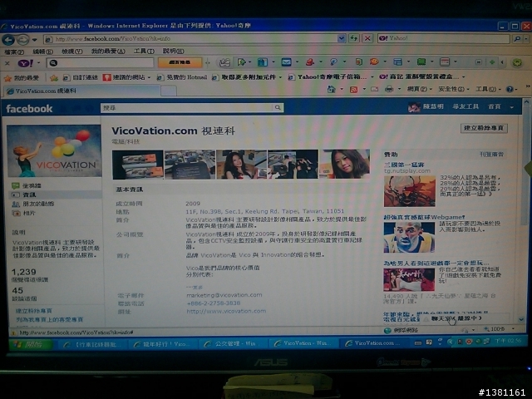The height and width of the screenshot is (399, 532).
Task: Click the orange Yahoo web search button
Action: 180,63
